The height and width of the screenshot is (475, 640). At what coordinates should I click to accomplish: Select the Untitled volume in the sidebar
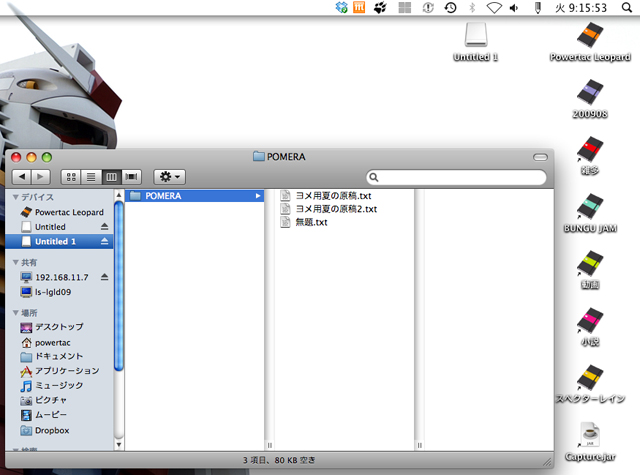click(x=59, y=226)
